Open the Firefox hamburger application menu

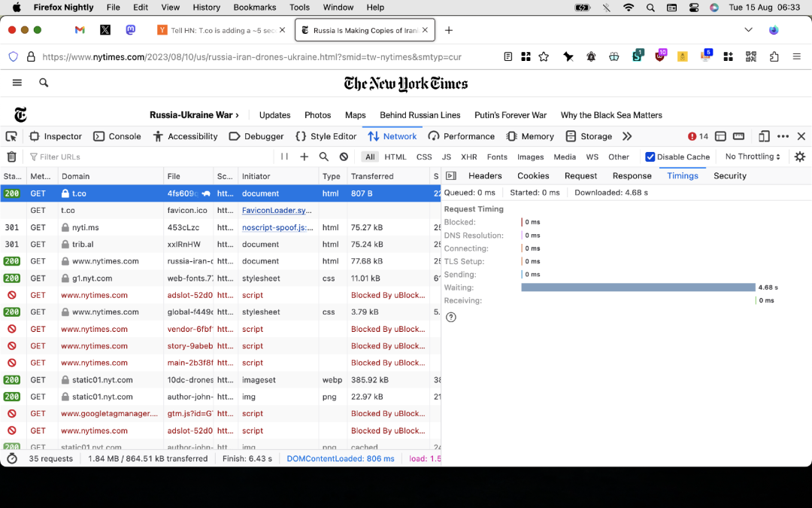pyautogui.click(x=797, y=57)
